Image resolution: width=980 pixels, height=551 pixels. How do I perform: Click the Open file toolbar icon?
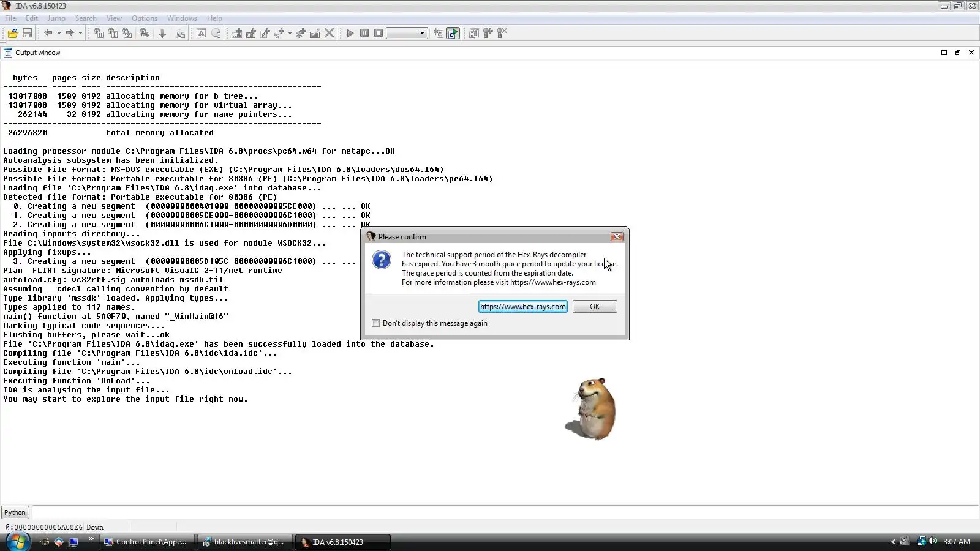click(12, 33)
